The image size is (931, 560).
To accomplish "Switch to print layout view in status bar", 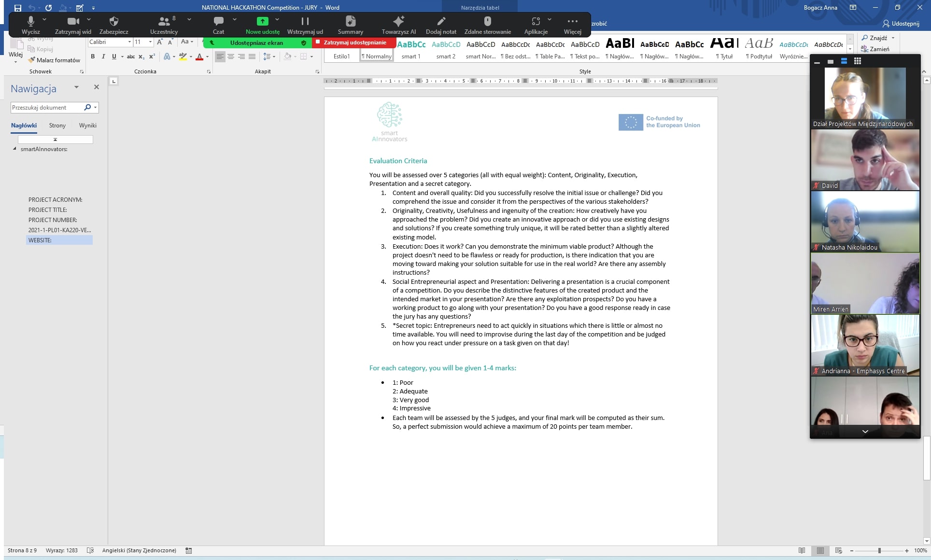I will pos(820,550).
